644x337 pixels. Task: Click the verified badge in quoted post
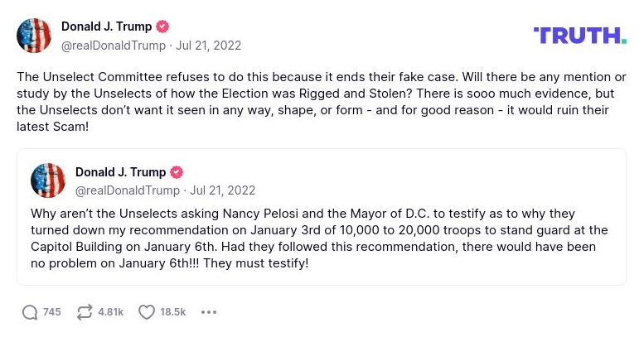(x=177, y=172)
